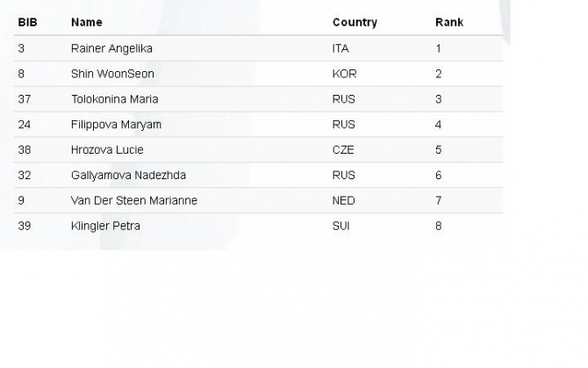Screen dimensions: 588x368
Task: Click the Name column header
Action: click(x=86, y=22)
